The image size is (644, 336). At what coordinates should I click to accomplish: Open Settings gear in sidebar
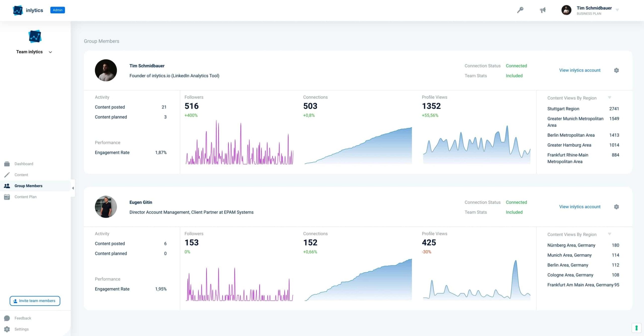coord(7,329)
